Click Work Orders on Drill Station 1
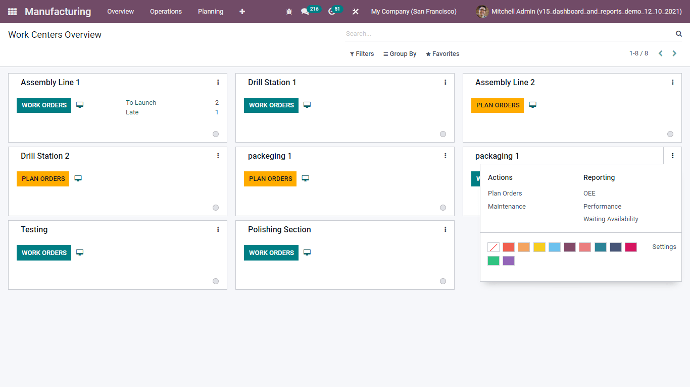 (x=271, y=105)
